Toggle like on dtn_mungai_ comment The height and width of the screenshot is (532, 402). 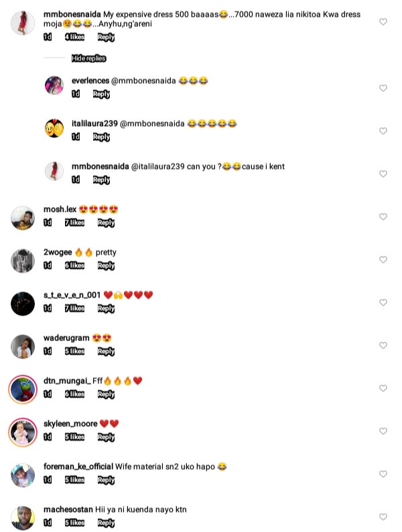[x=383, y=388]
